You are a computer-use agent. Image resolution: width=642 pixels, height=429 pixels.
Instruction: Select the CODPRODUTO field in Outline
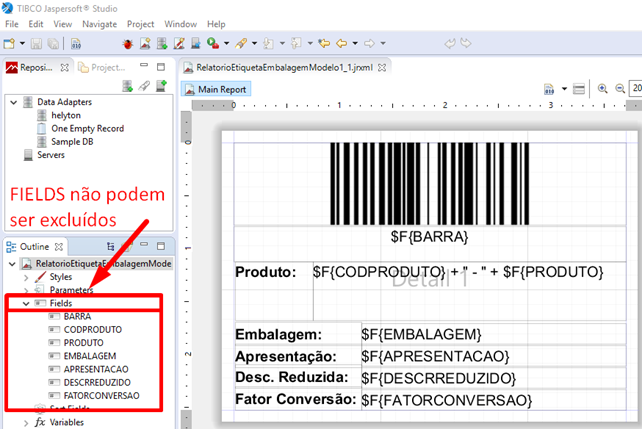[x=93, y=330]
